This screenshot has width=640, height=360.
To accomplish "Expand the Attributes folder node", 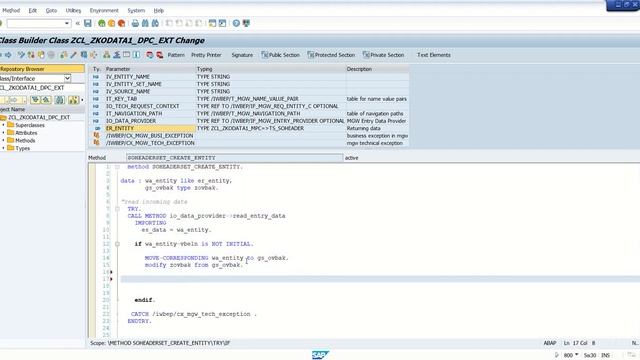I will (4, 133).
